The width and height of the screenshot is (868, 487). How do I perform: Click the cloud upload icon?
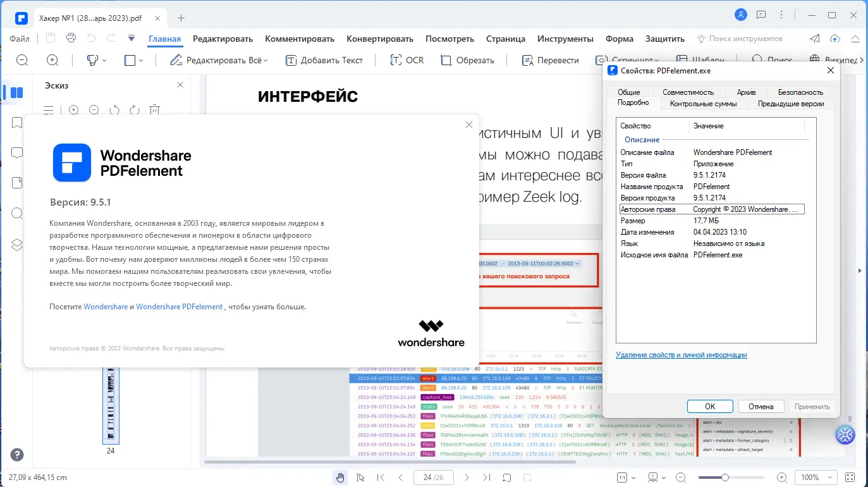coord(835,39)
